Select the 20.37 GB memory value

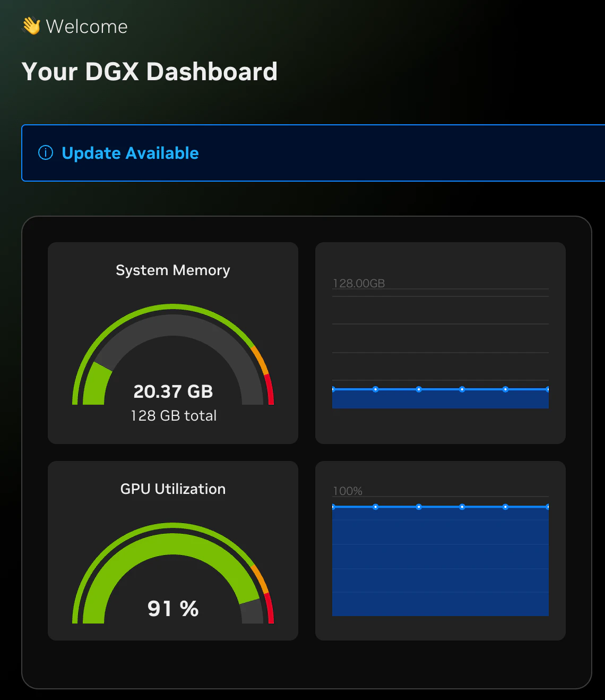[x=173, y=391]
